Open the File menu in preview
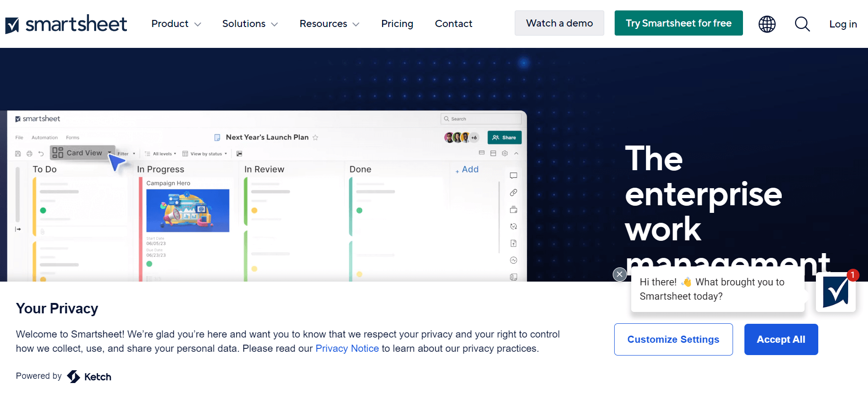 pyautogui.click(x=19, y=137)
